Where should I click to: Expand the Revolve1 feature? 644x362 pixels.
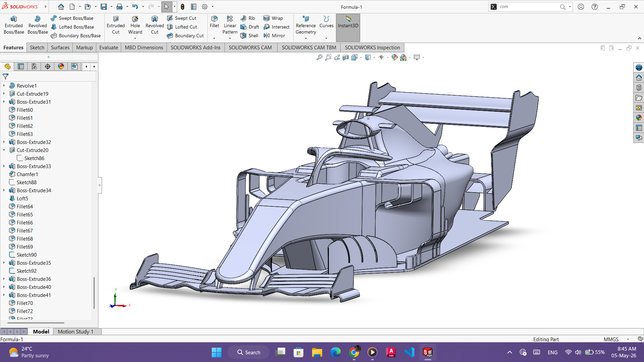click(4, 86)
